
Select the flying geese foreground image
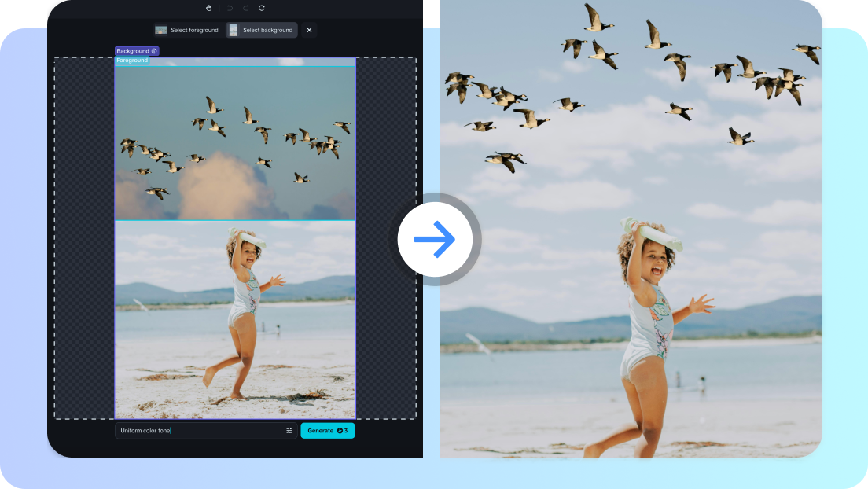point(235,143)
